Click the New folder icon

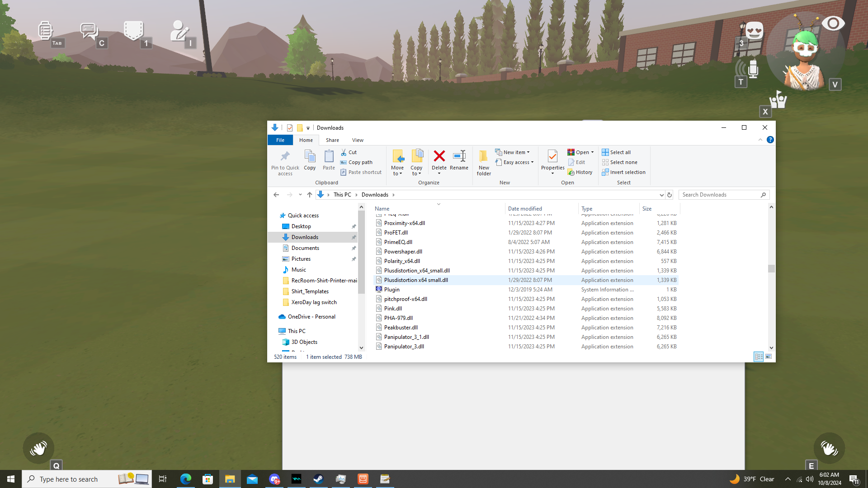click(x=483, y=157)
